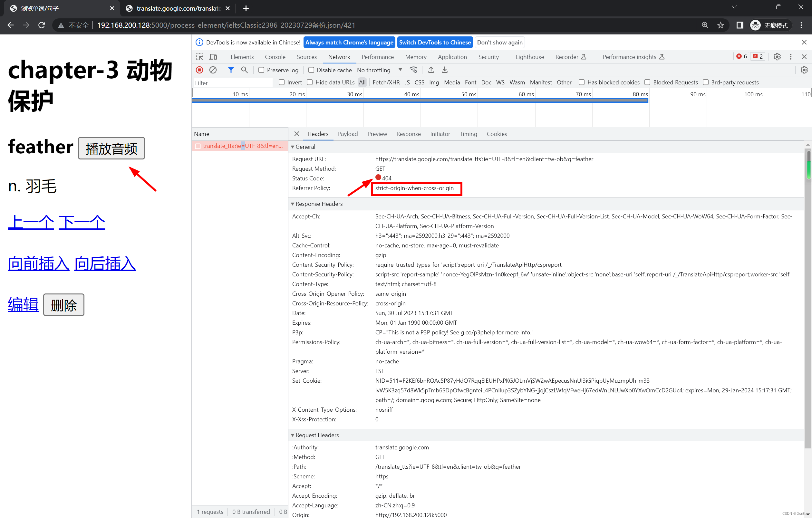
Task: Open the Payload tab of request
Action: pos(348,134)
